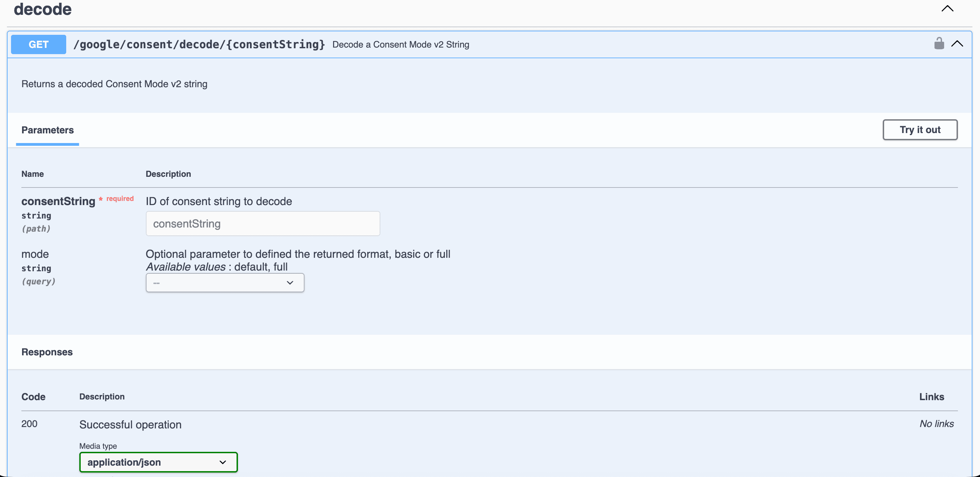980x477 pixels.
Task: Click the Responses section header
Action: 47,352
